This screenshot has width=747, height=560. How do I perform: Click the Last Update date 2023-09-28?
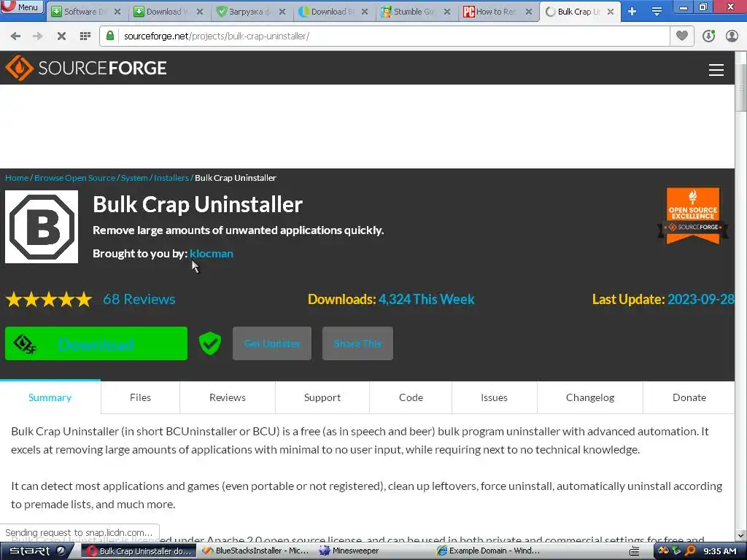click(x=701, y=299)
